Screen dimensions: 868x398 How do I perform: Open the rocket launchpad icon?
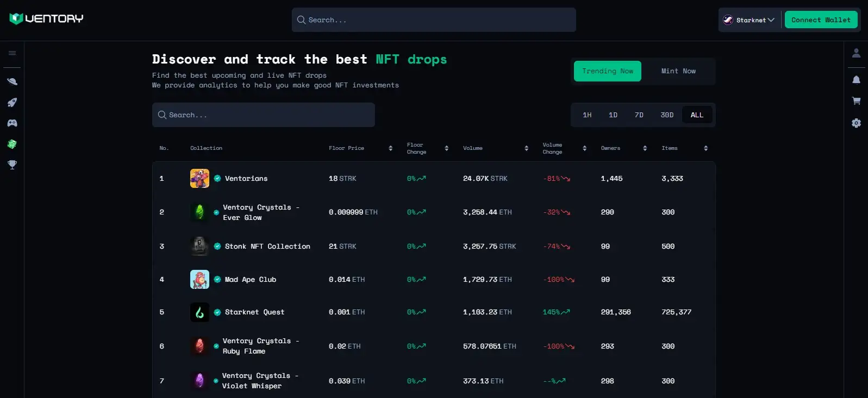(x=12, y=103)
